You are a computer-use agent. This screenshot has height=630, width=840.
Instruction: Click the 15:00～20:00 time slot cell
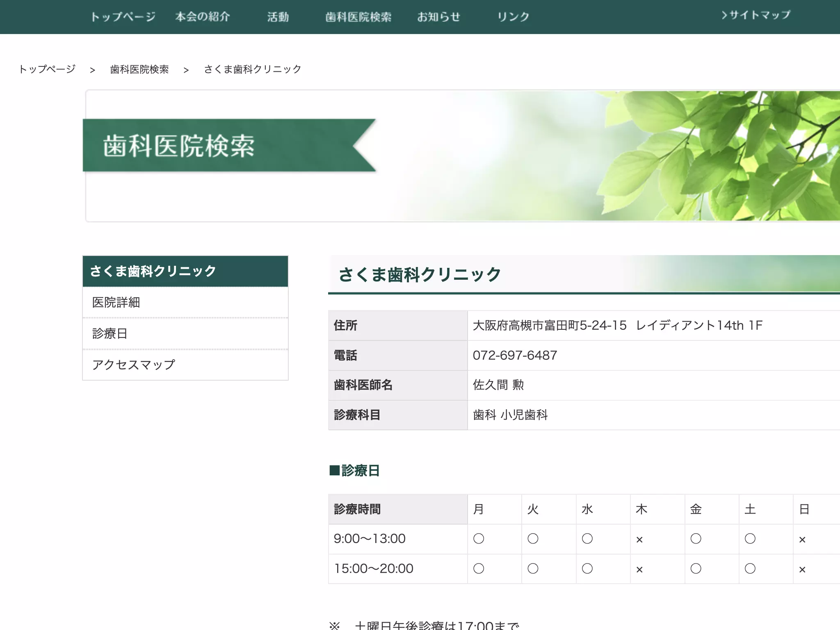point(398,568)
